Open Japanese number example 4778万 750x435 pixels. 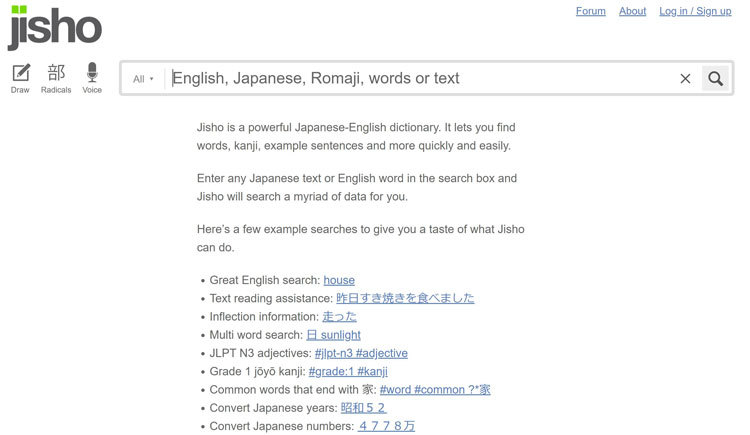386,426
